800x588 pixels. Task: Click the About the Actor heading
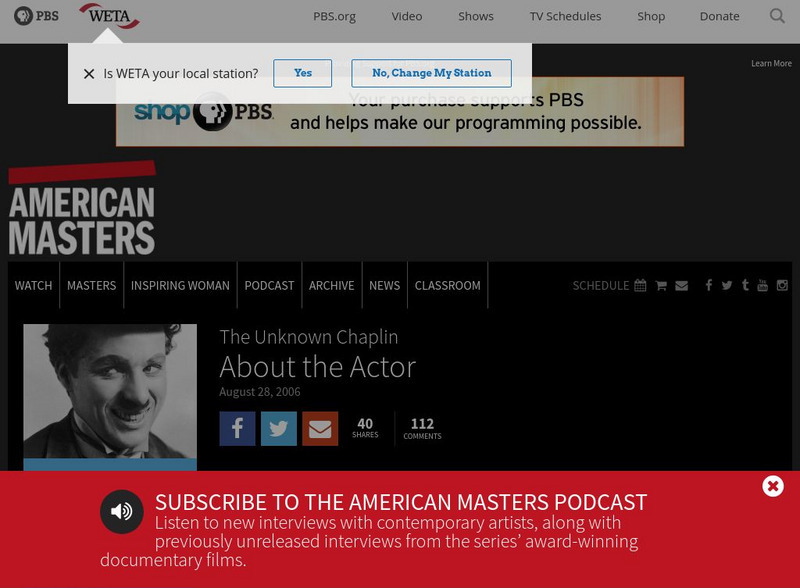click(x=318, y=367)
